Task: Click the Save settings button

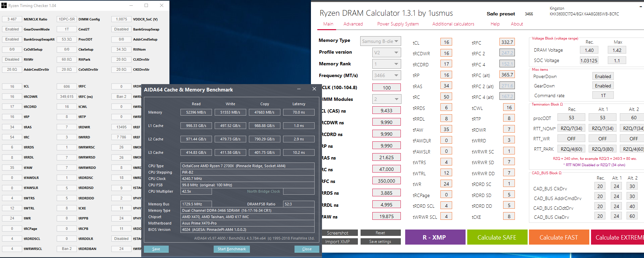Action: tap(380, 242)
